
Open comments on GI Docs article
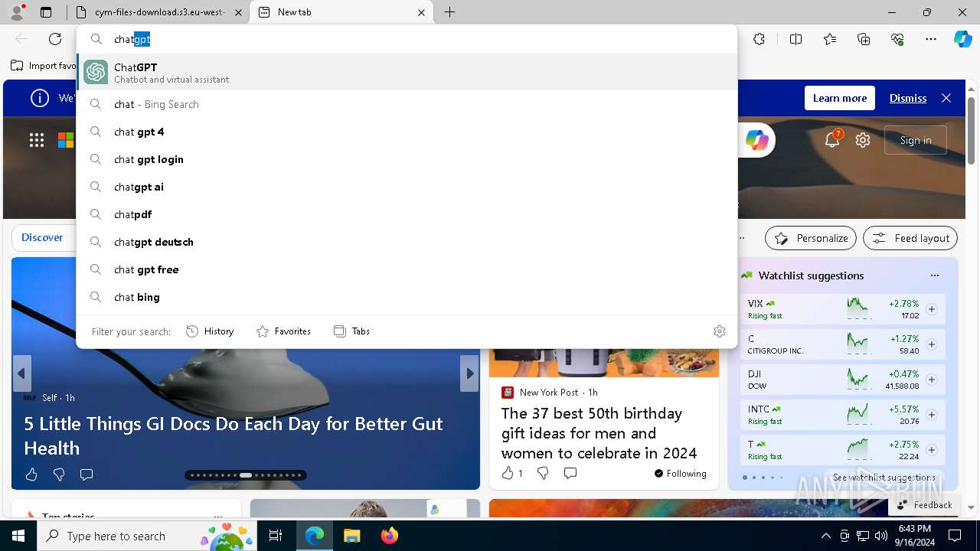[x=87, y=474]
